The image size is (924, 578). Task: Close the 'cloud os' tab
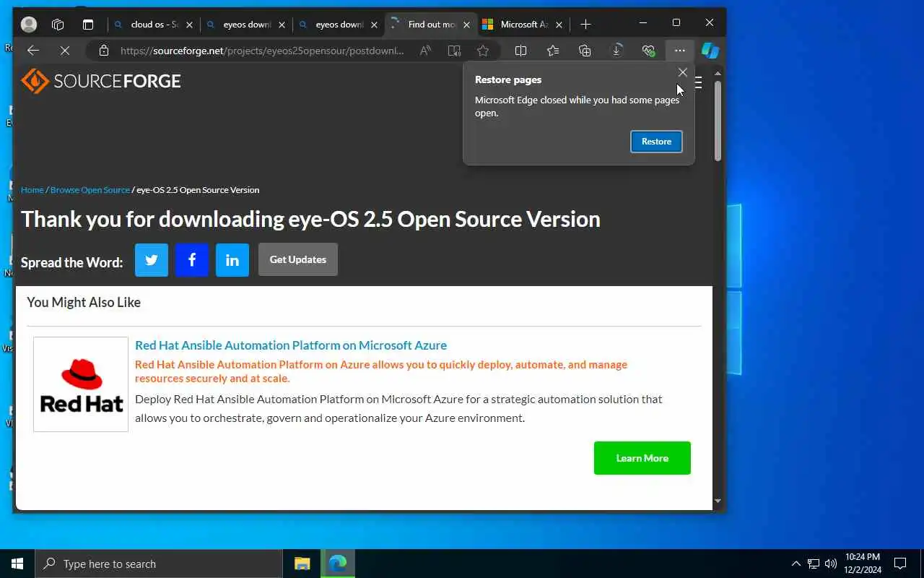[190, 25]
